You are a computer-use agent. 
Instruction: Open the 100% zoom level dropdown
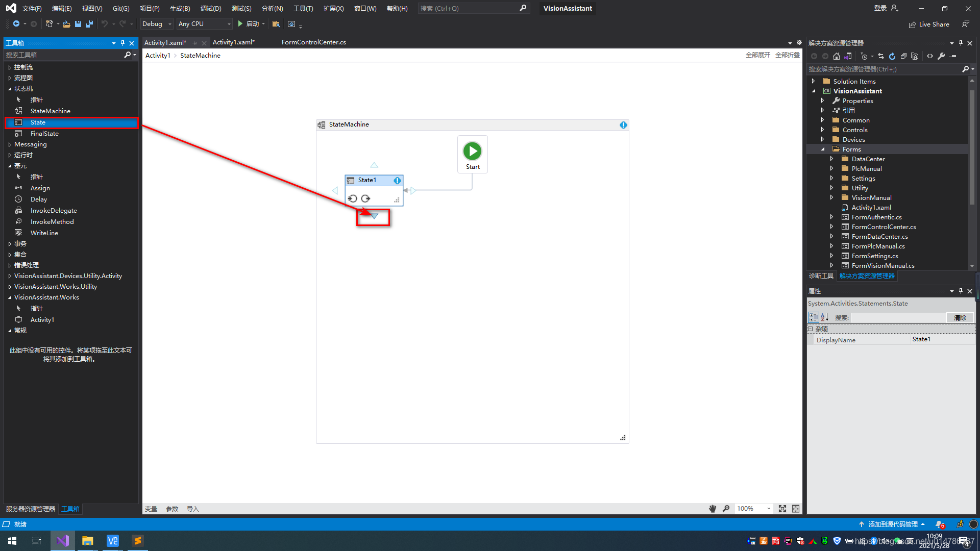tap(769, 509)
